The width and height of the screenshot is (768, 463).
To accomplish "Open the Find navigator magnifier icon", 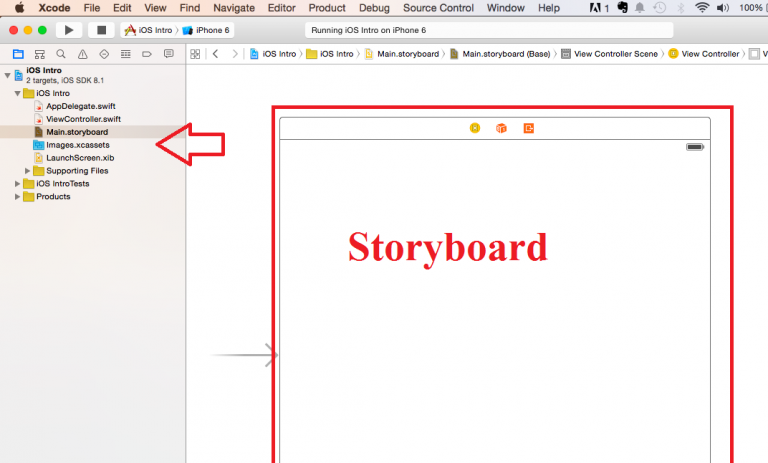I will [62, 54].
